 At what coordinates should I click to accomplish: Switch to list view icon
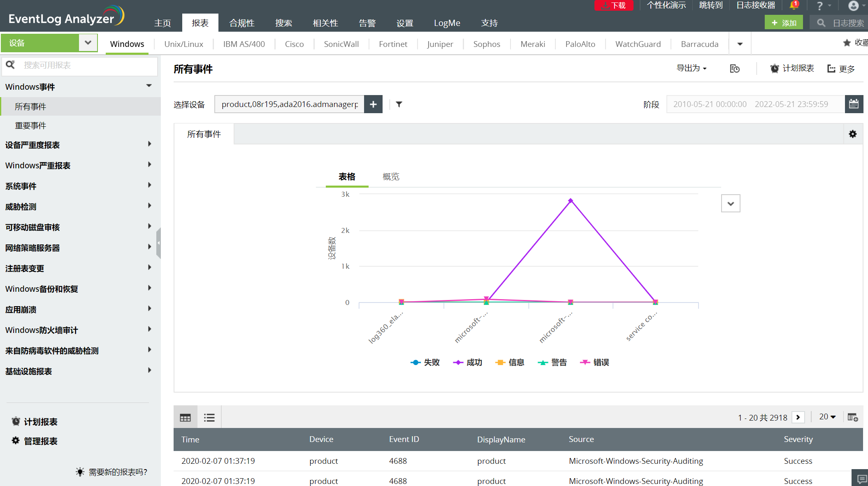tap(209, 418)
